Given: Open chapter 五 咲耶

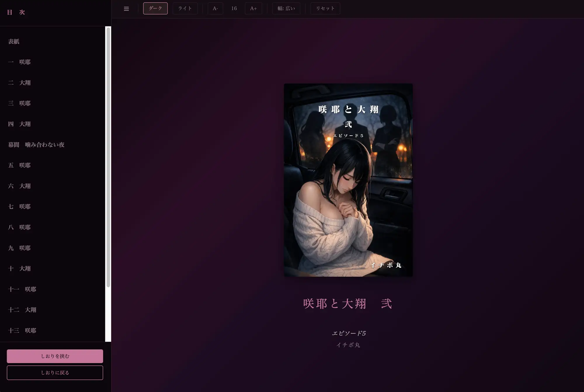Looking at the screenshot, I should click(19, 165).
